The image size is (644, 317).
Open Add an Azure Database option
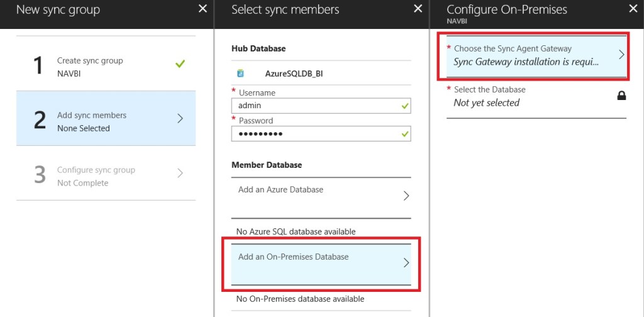[x=321, y=197]
